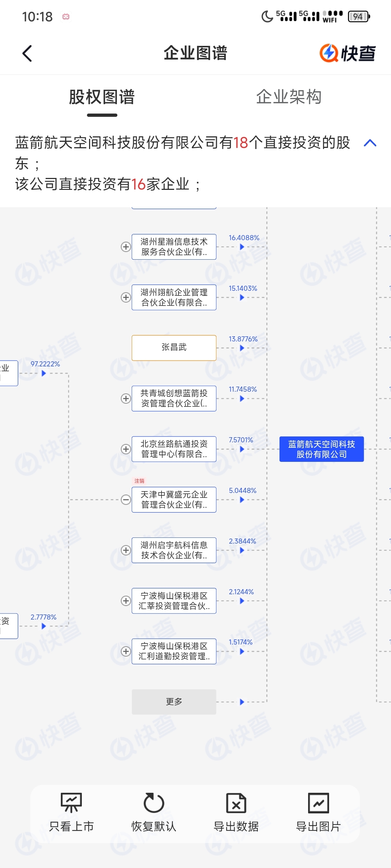Image resolution: width=391 pixels, height=868 pixels.
Task: Tap the 10:18 clock
Action: 37,17
